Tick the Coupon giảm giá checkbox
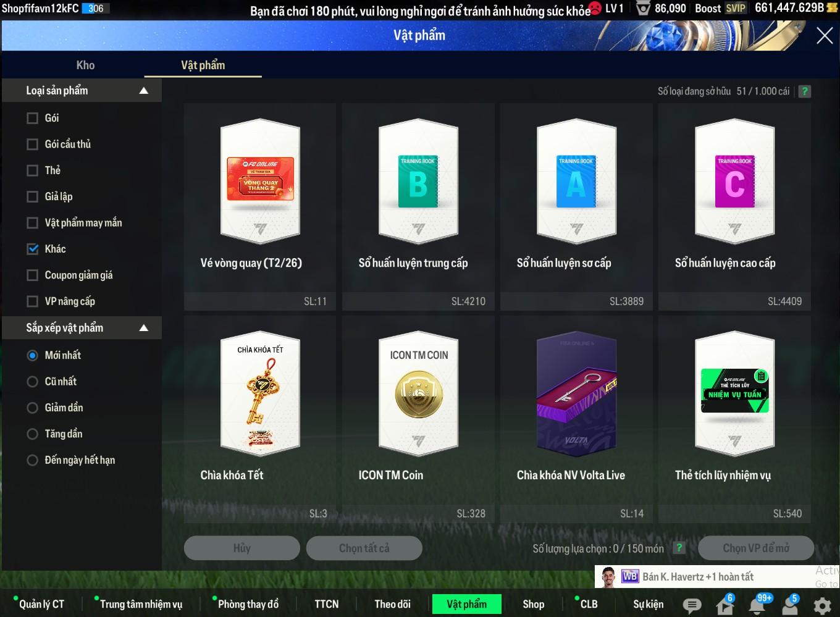 tap(33, 275)
